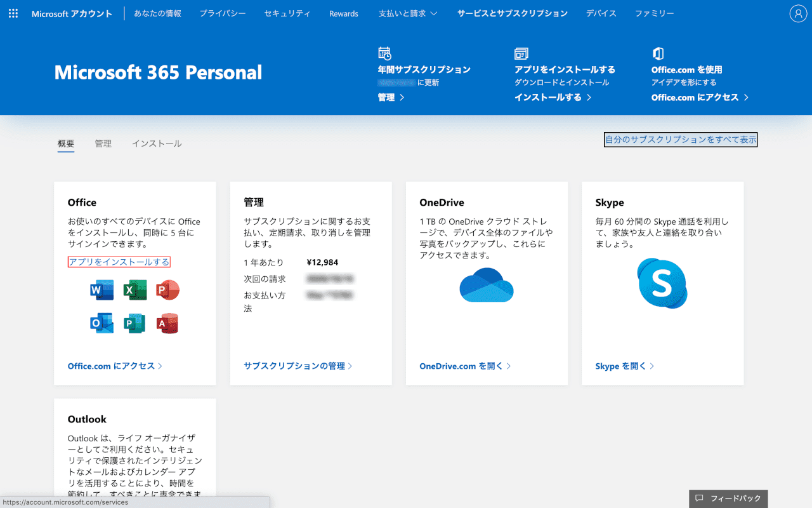Click the Microsoft 365 Personal heading
The height and width of the screenshot is (508, 812).
(x=158, y=72)
